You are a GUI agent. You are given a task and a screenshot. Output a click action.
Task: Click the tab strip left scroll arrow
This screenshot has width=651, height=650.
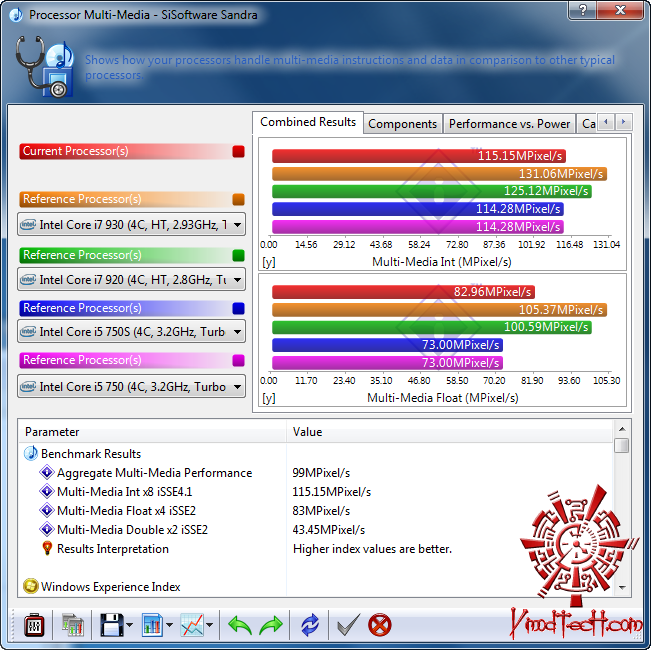(606, 122)
